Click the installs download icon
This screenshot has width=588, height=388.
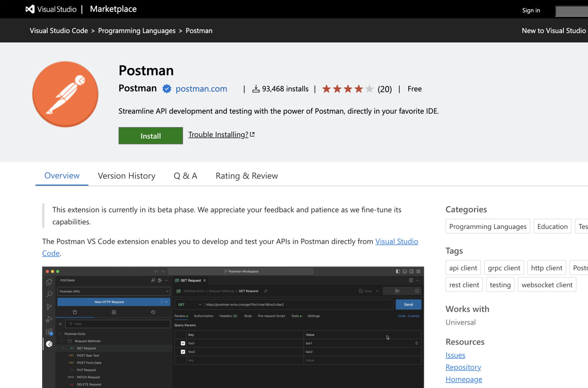[x=256, y=89]
